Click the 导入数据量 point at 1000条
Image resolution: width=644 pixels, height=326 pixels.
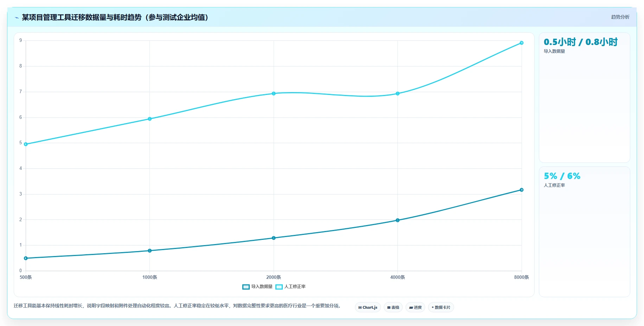[150, 251]
